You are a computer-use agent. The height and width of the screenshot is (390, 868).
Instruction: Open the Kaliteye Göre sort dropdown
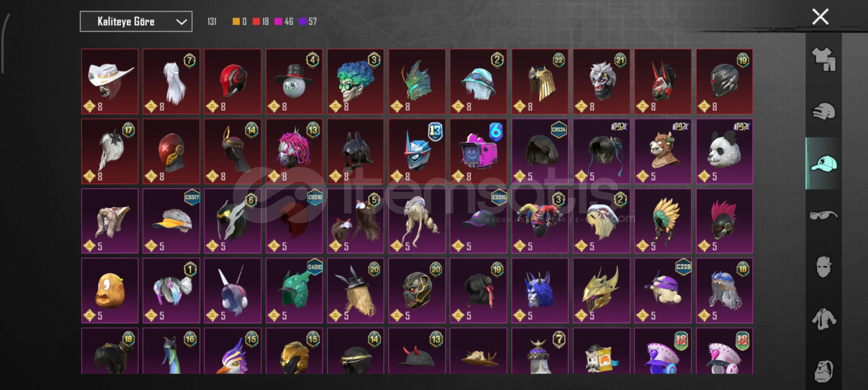pos(136,22)
